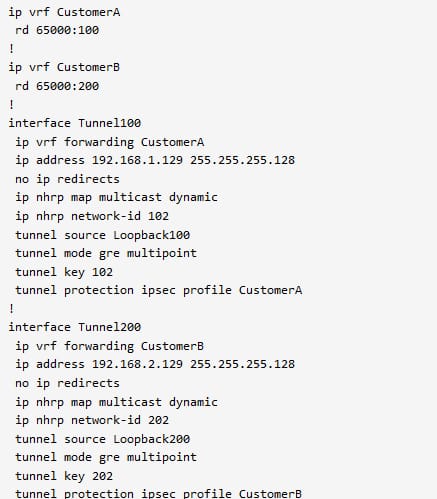Click 'no ip redirects' under Tunnel100
Viewport: 437px width, 499px height.
[67, 179]
